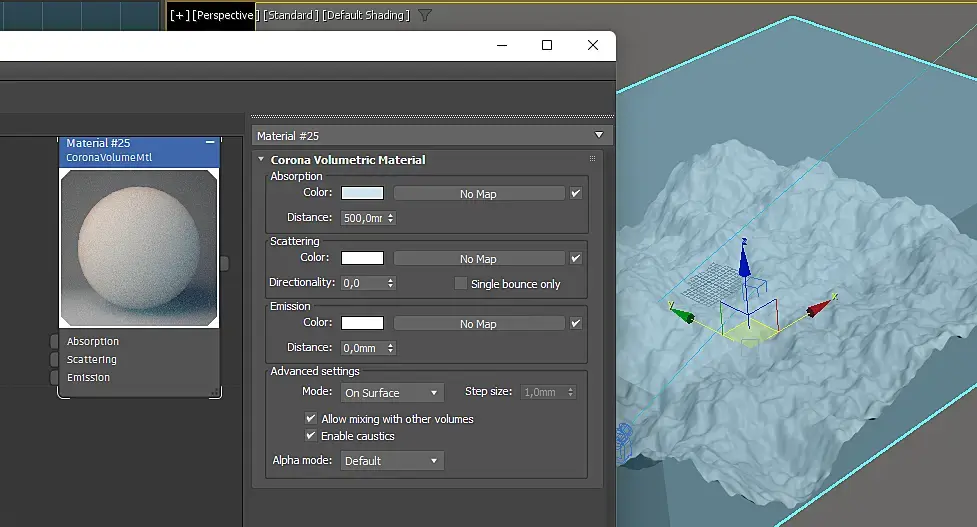This screenshot has width=977, height=527.
Task: Enable Single bounce only checkbox
Action: (461, 284)
